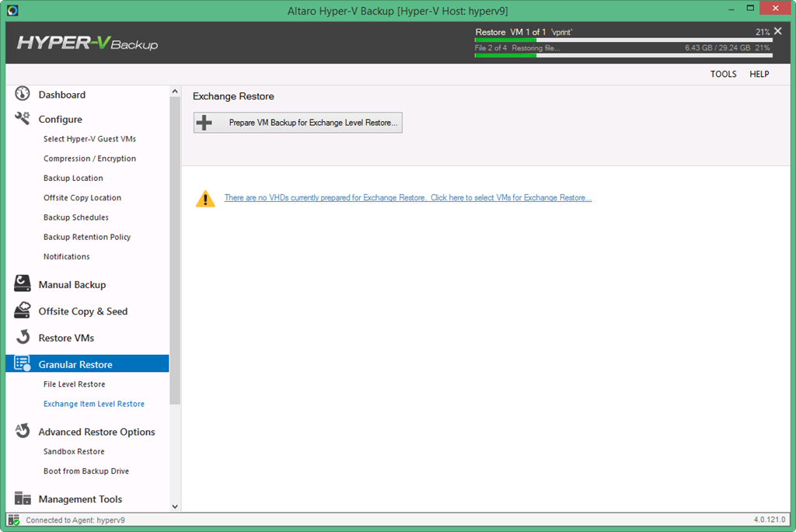
Task: Cancel the restore with the X beside 21%
Action: (777, 31)
